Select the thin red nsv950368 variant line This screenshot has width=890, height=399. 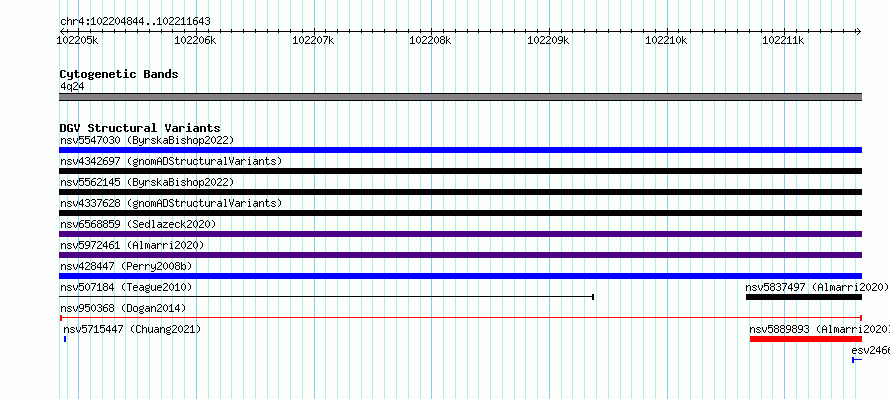tap(460, 318)
